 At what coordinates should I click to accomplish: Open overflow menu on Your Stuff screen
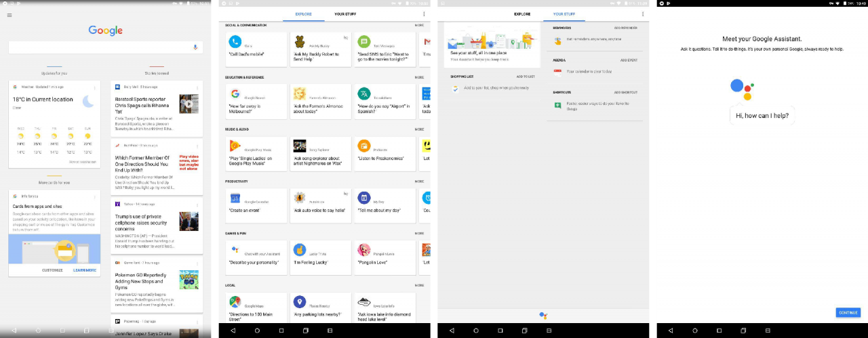(643, 14)
